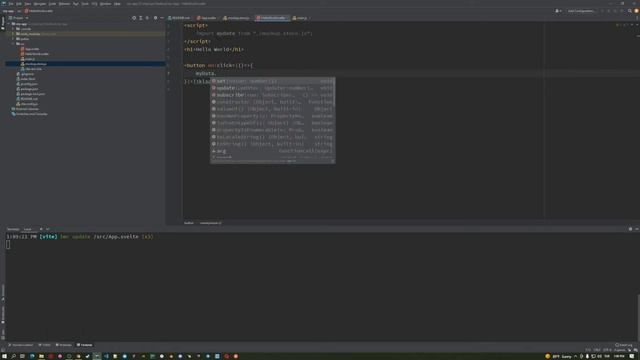Choose arg postfix completion suggestion
Screen dimensions: 640x360
tap(272, 151)
